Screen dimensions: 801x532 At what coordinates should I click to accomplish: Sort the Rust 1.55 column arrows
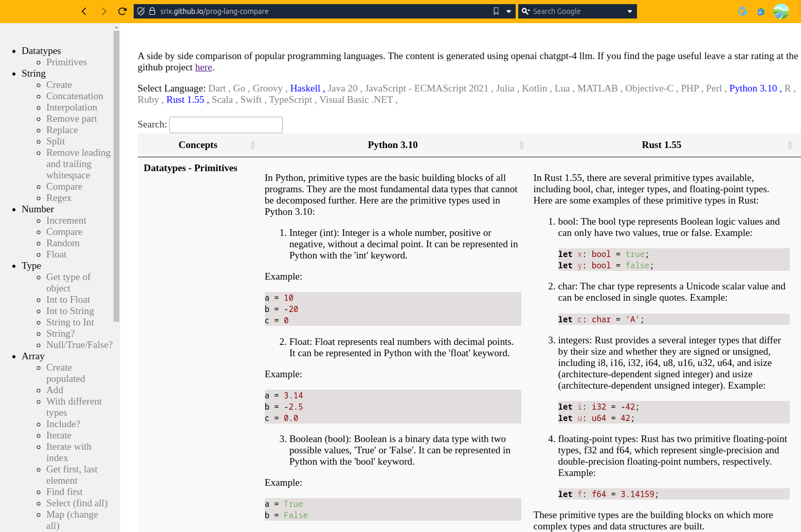tap(790, 145)
